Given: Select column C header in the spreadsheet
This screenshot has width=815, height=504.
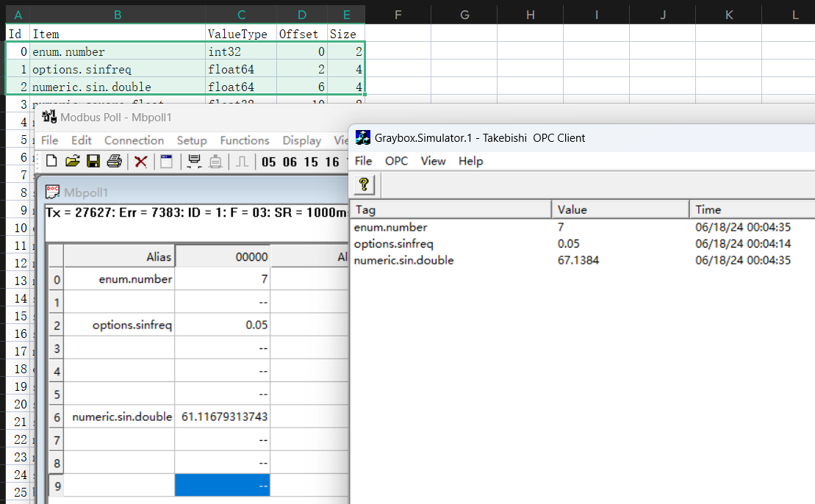Looking at the screenshot, I should click(x=241, y=15).
